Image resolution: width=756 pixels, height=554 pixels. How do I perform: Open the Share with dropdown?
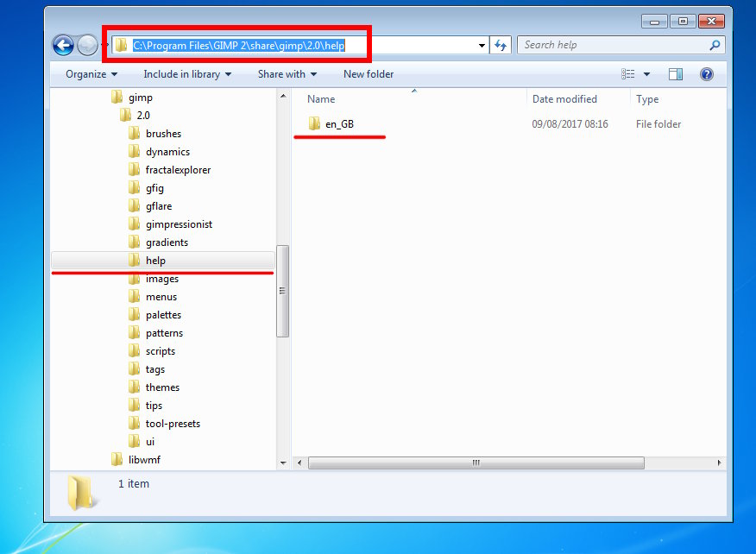287,73
